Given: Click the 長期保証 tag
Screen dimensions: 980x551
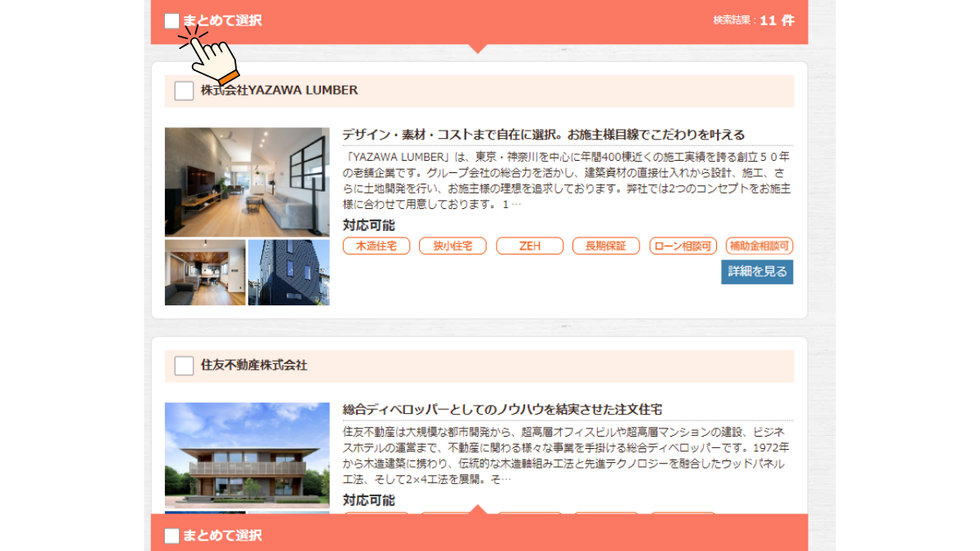Looking at the screenshot, I should pyautogui.click(x=606, y=246).
